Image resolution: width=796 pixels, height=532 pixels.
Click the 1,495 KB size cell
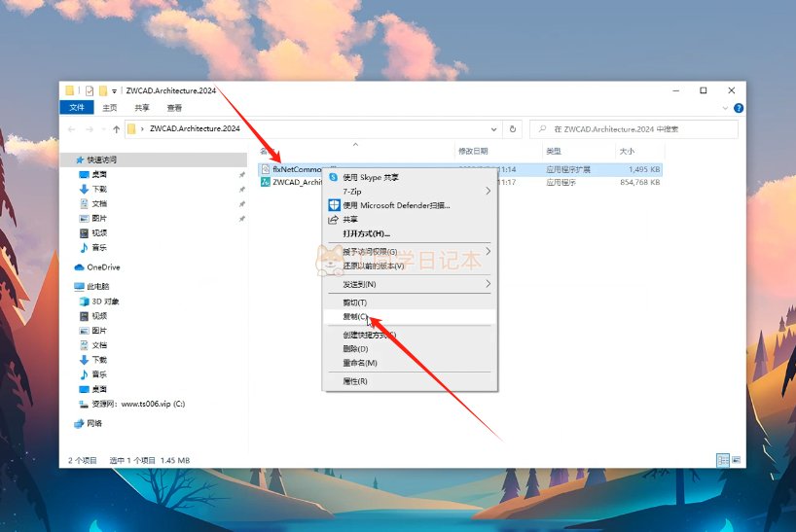point(644,169)
